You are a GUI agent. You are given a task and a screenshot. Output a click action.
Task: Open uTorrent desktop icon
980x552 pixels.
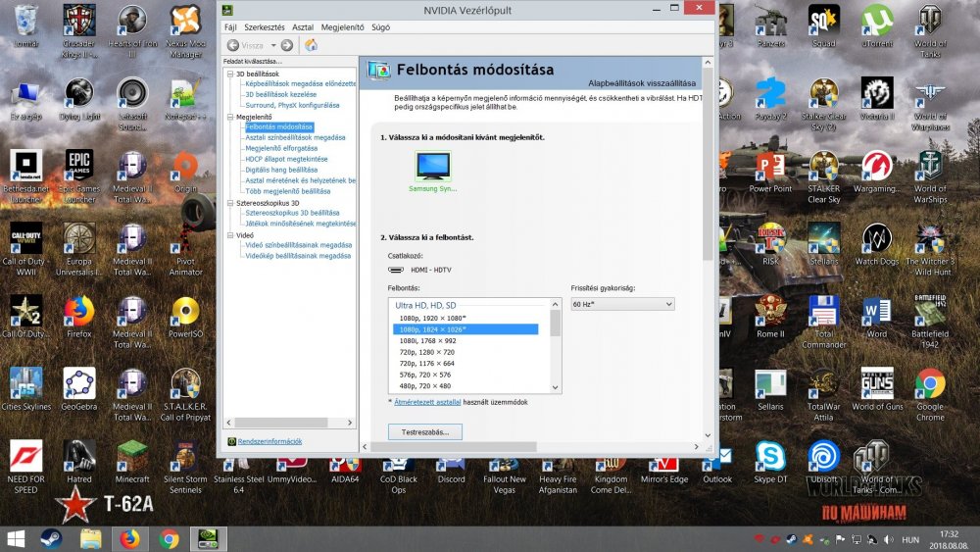pyautogui.click(x=877, y=25)
